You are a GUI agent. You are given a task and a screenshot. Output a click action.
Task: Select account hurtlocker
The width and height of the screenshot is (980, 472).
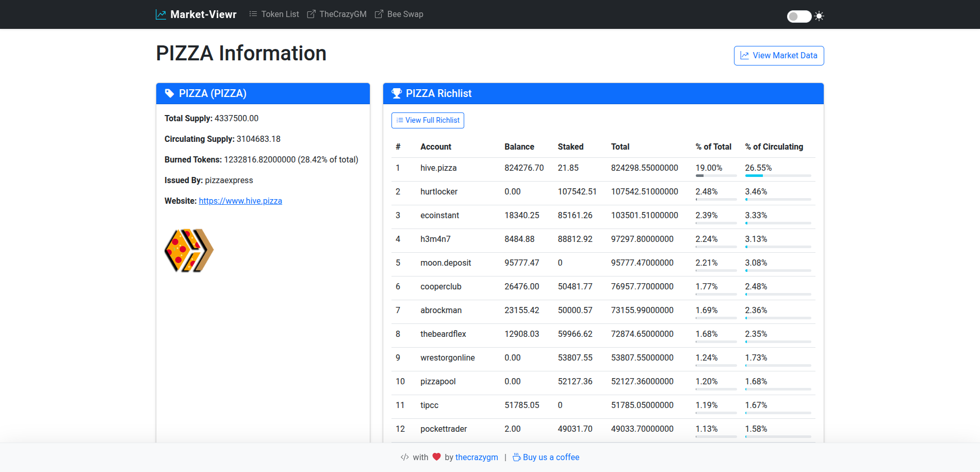(439, 191)
